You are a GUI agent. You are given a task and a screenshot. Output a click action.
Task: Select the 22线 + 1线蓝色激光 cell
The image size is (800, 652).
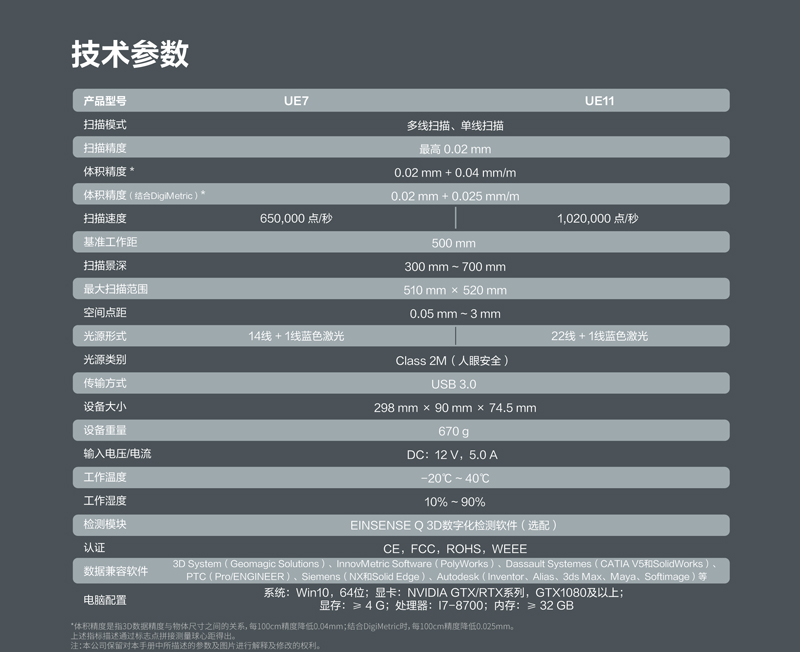point(599,336)
